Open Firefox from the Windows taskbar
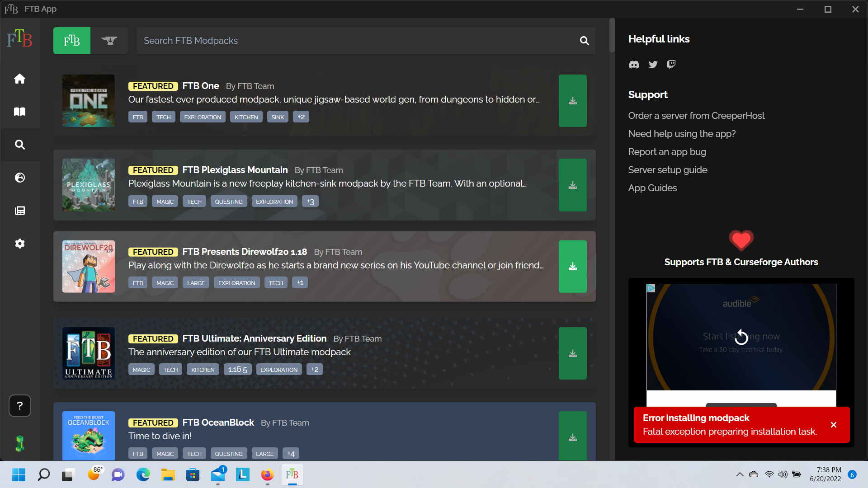868x488 pixels. pyautogui.click(x=267, y=474)
